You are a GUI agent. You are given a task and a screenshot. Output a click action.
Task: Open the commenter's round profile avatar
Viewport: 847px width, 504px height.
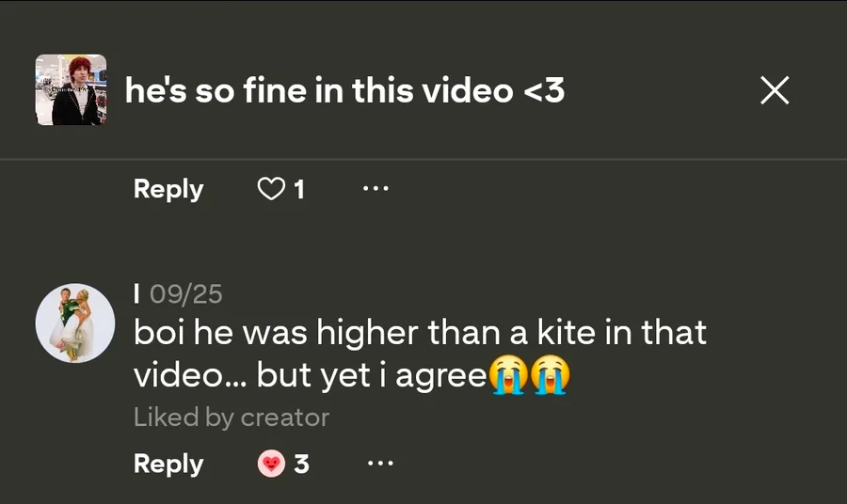pyautogui.click(x=75, y=323)
